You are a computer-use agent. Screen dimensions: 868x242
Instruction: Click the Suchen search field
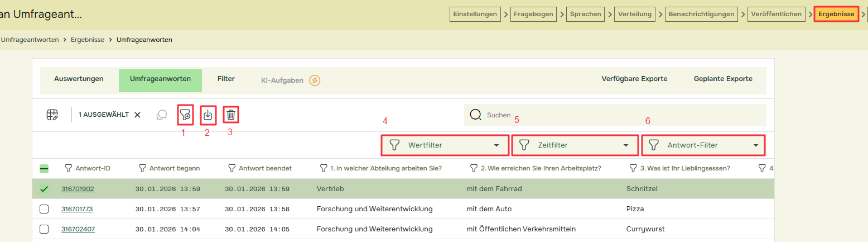[614, 115]
